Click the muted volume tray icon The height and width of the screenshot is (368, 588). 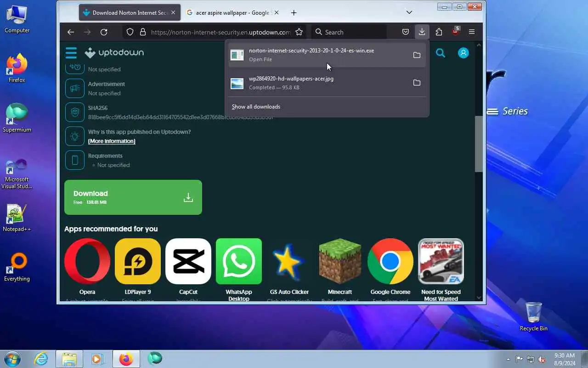pos(542,359)
